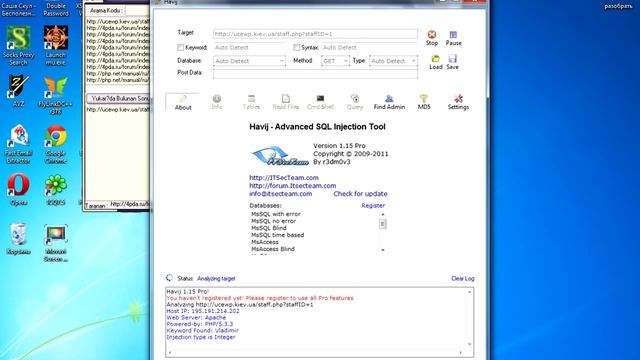Open the Find Admin tool
640x360 pixels.
click(389, 102)
